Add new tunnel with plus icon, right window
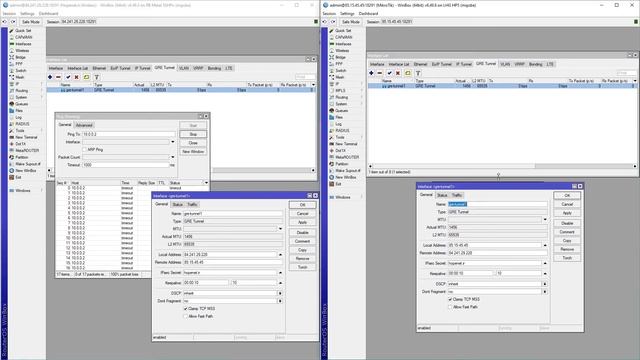This screenshot has width=640, height=360. point(371,73)
